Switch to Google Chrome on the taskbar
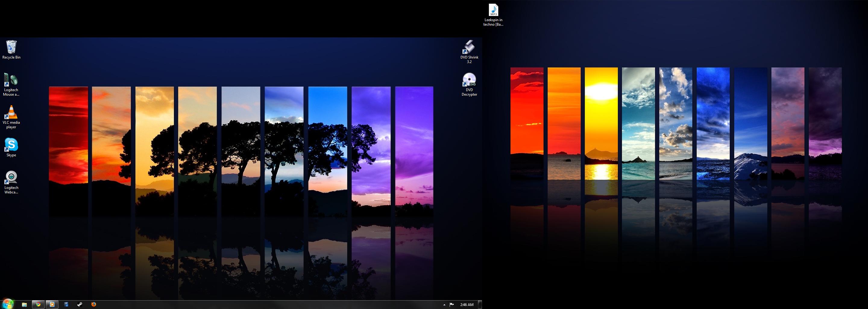This screenshot has height=309, width=868. [38, 304]
